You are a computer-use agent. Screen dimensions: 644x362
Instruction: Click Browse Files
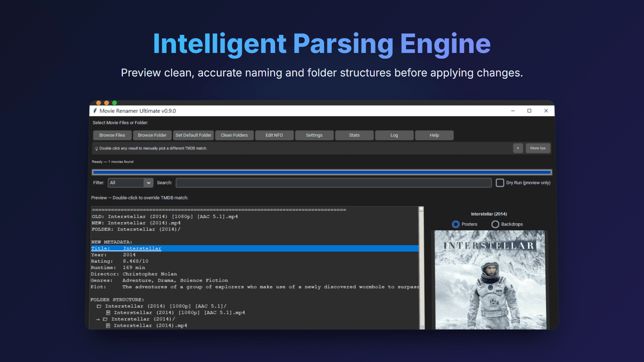pos(112,135)
